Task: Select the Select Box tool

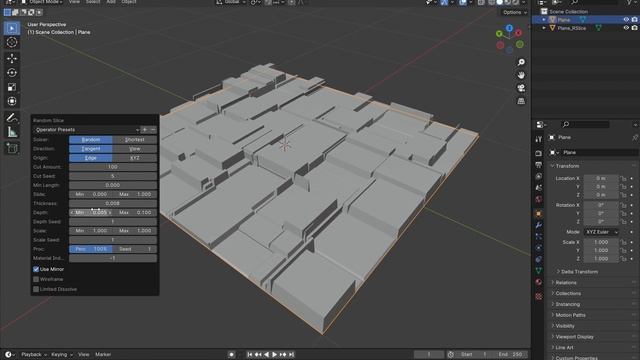Action: tap(12, 28)
